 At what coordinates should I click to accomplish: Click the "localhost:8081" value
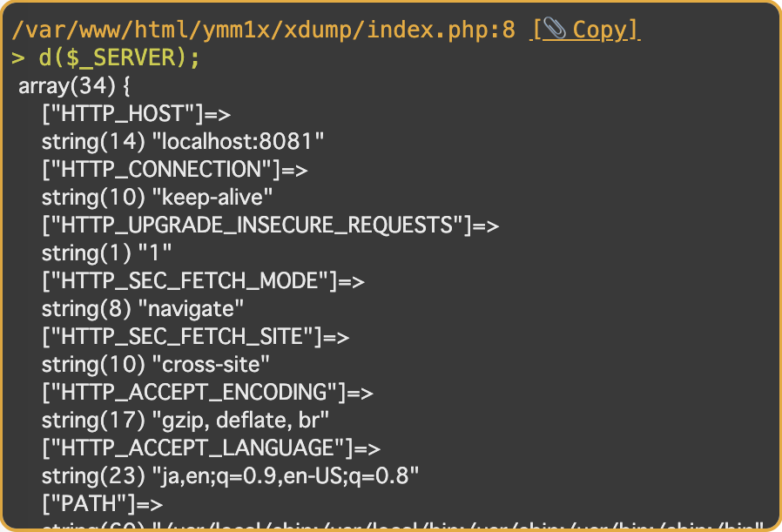(x=239, y=142)
